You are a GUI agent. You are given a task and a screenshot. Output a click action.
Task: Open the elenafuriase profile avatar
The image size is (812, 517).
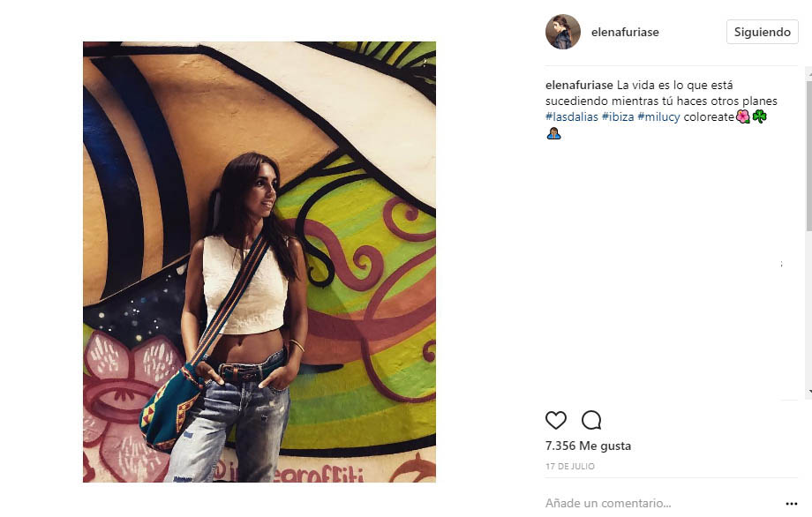(563, 32)
